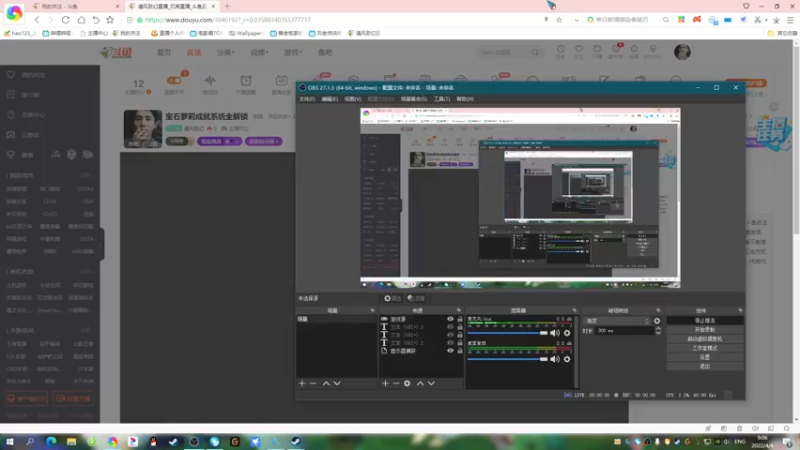Lock the 显示器捕获 source
The width and height of the screenshot is (800, 450).
pos(460,351)
